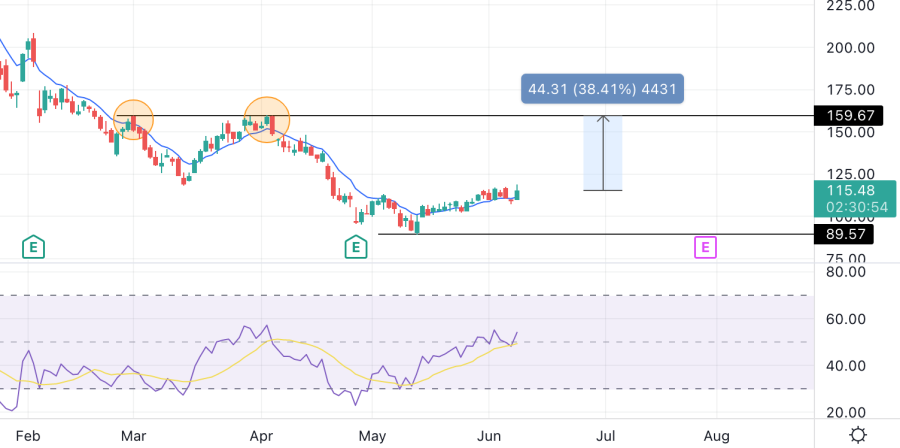900x448 pixels.
Task: Click the green 115.48 current price label
Action: coord(845,190)
